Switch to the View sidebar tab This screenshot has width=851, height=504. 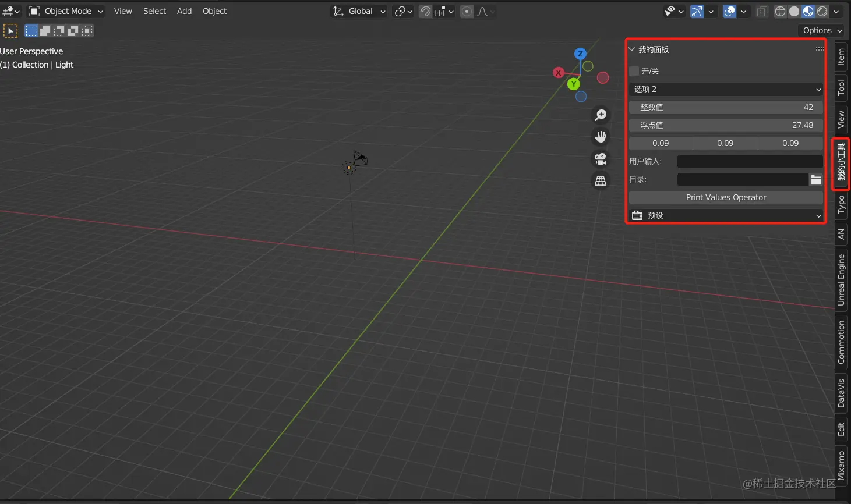pyautogui.click(x=841, y=119)
